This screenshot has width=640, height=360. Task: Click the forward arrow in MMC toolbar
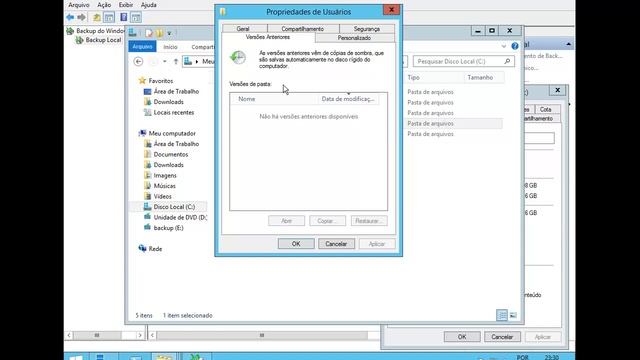click(x=82, y=17)
